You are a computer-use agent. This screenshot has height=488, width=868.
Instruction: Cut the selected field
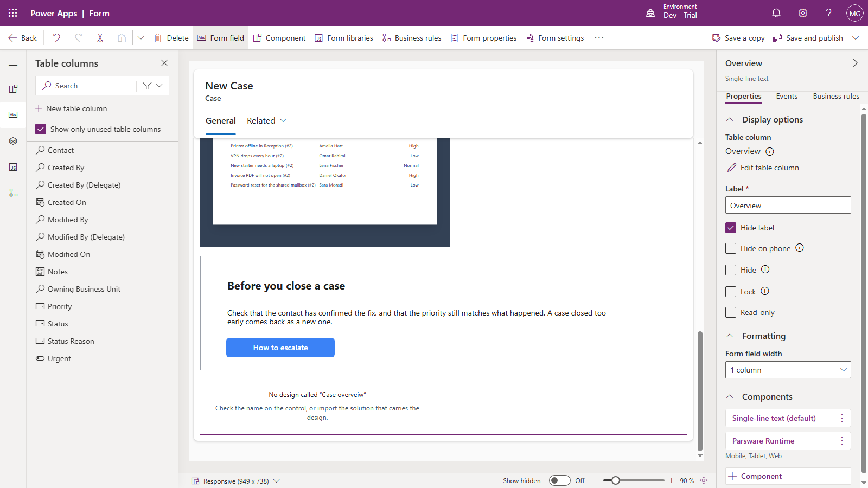(100, 38)
